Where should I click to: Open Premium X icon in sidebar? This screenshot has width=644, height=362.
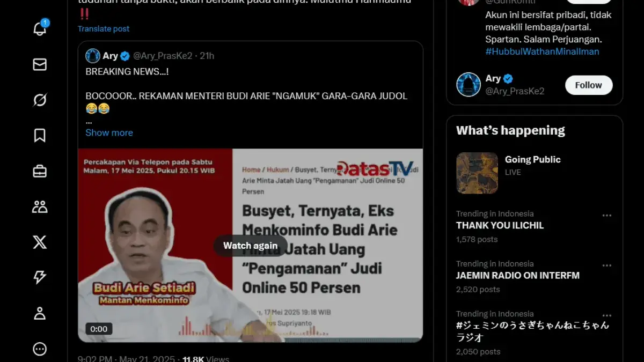40,242
